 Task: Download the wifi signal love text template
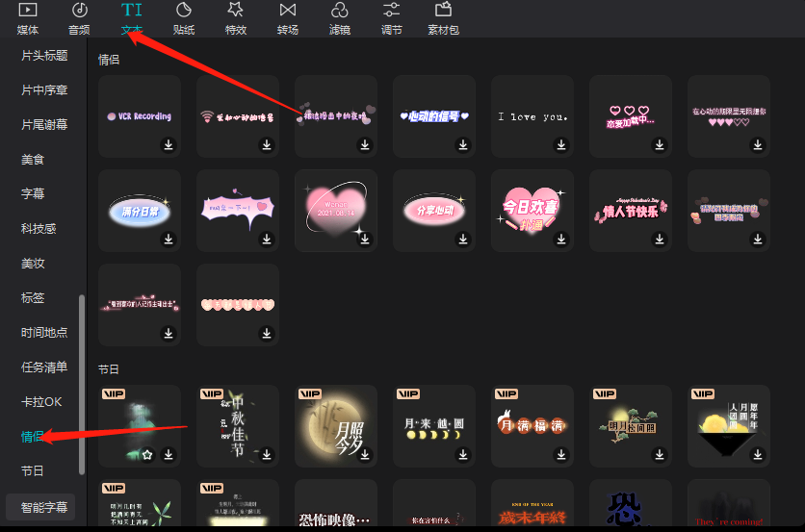(x=267, y=145)
